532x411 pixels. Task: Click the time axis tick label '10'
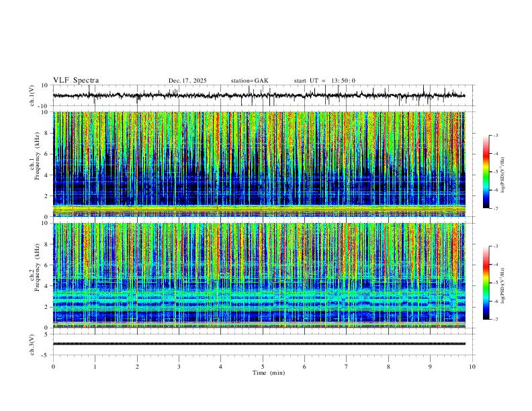472,367
